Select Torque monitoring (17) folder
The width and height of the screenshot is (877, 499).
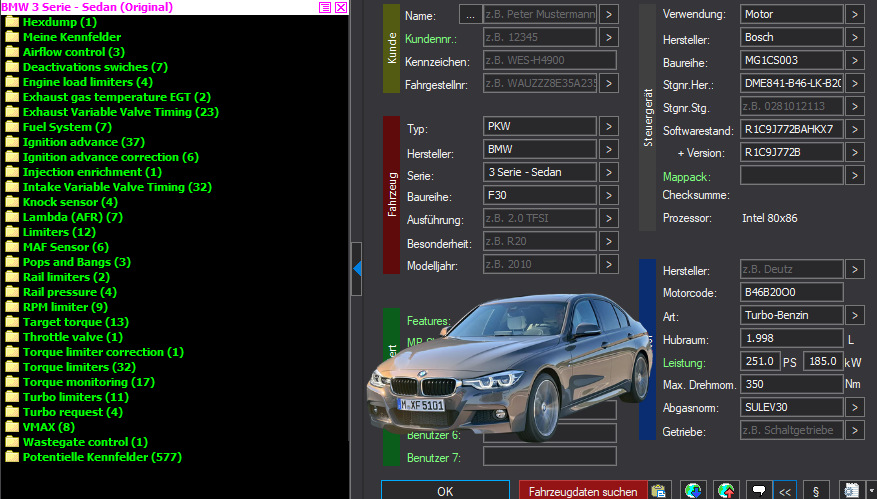click(x=80, y=382)
